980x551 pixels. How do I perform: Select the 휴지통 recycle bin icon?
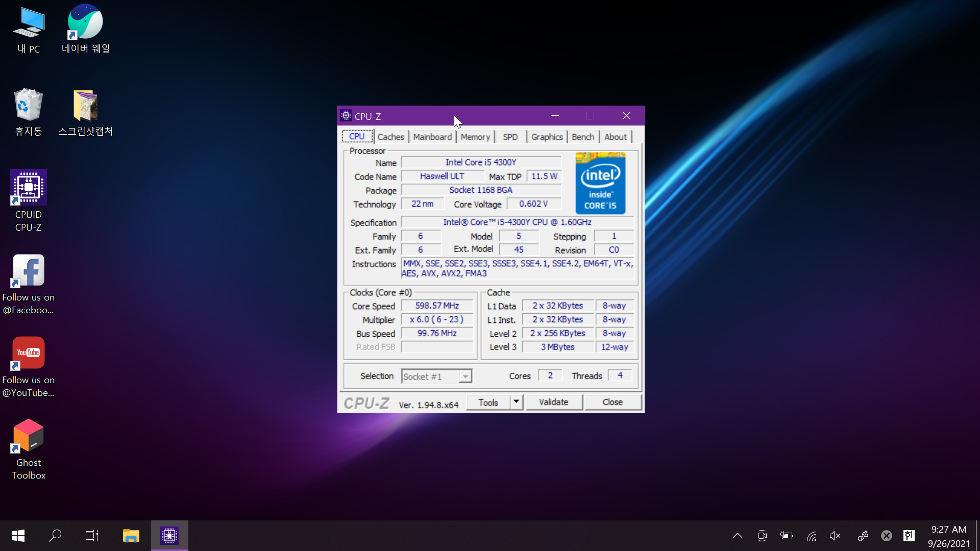(29, 112)
